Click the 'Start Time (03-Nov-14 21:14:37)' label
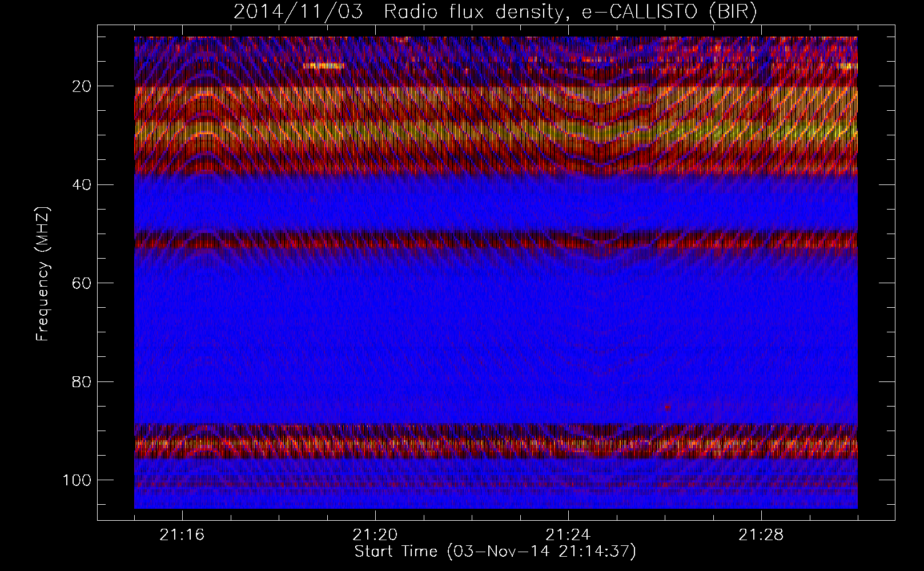Image resolution: width=924 pixels, height=571 pixels. pos(495,552)
